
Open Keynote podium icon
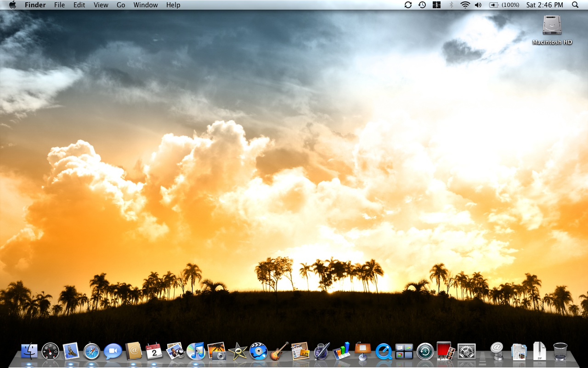coord(363,351)
